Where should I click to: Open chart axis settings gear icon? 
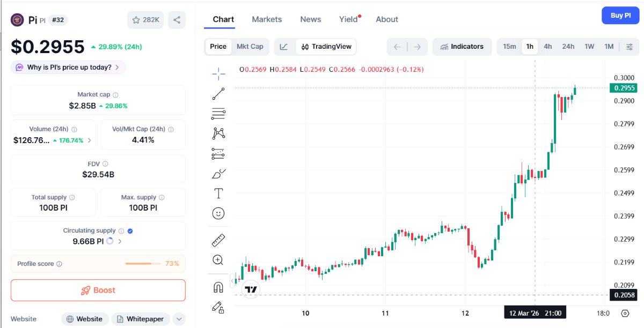point(625,313)
